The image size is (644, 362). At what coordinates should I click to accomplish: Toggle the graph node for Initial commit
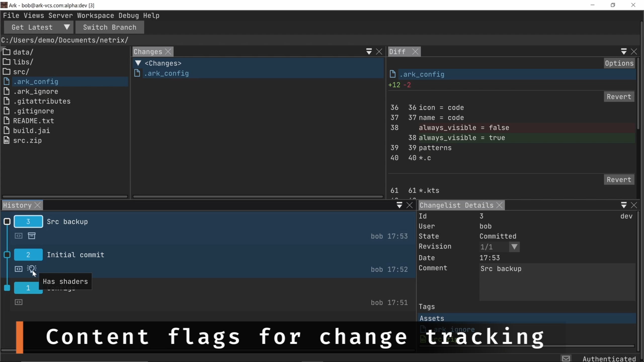pyautogui.click(x=7, y=255)
